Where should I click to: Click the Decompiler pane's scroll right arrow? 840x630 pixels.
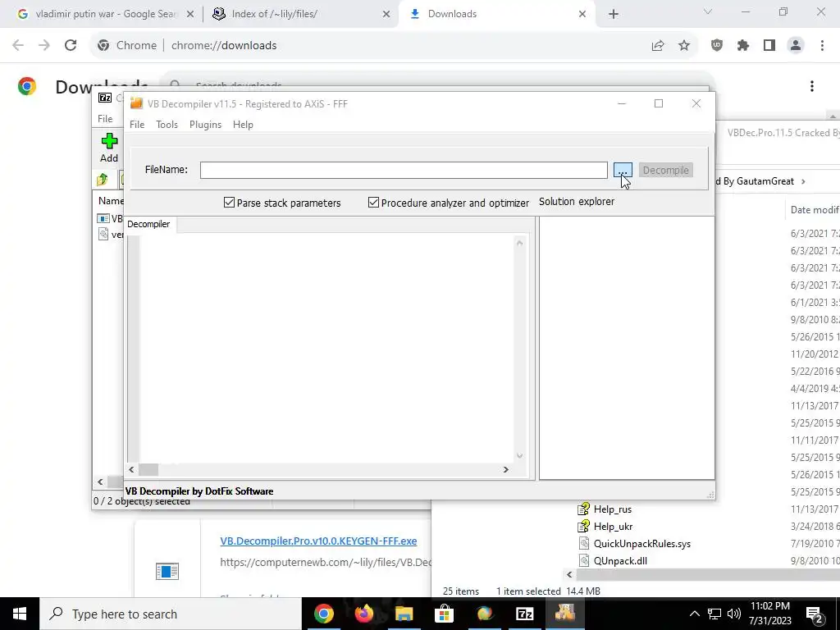(x=505, y=469)
